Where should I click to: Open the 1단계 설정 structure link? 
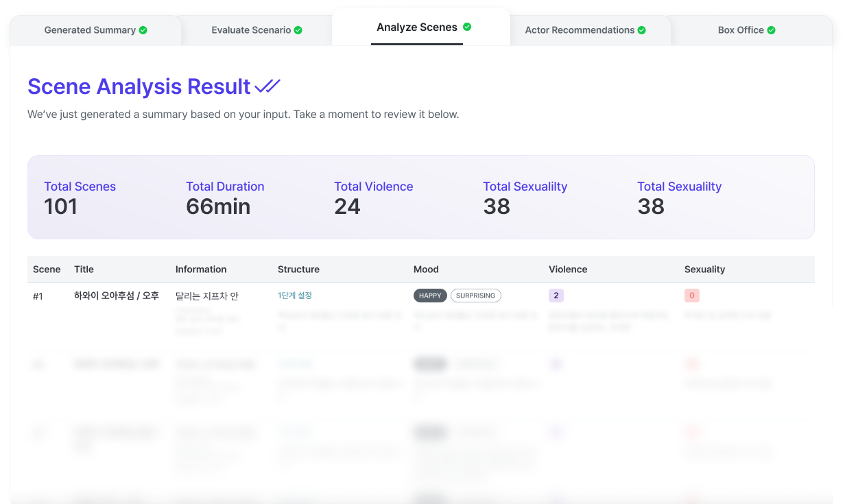tap(295, 296)
